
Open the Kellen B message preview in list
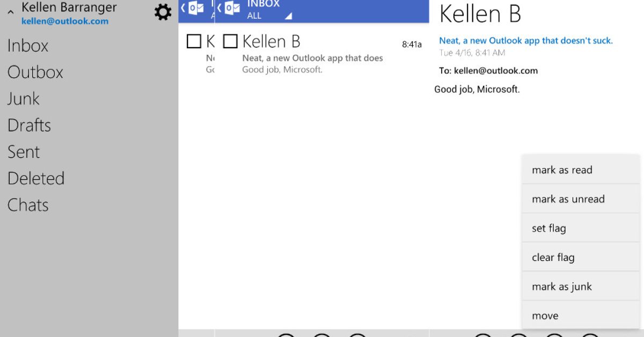(312, 58)
